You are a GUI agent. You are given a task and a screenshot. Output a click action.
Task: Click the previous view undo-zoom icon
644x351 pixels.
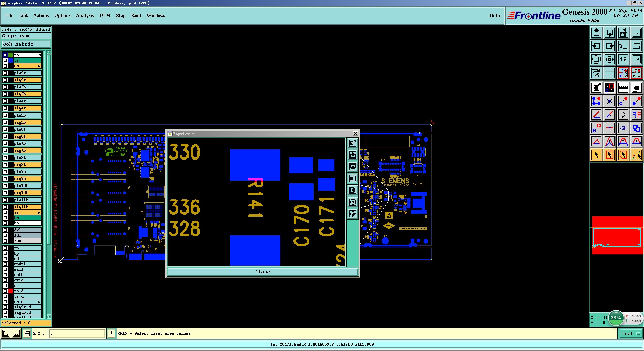click(x=623, y=46)
